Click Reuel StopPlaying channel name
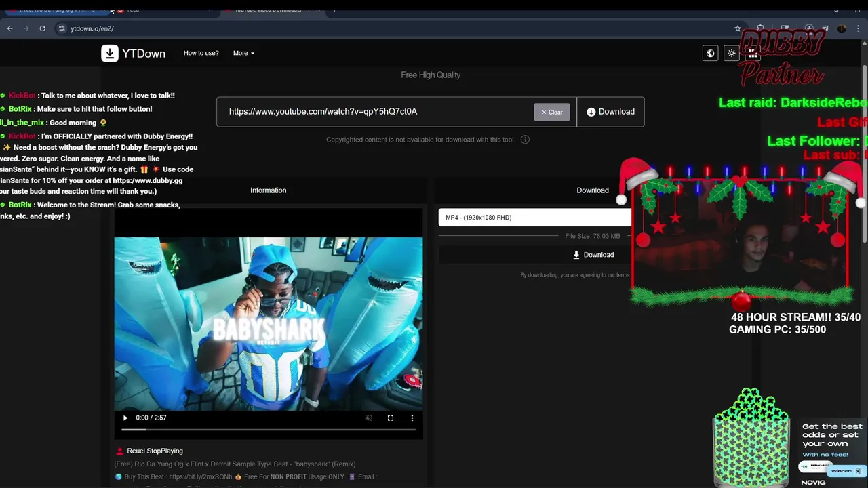 tap(155, 451)
